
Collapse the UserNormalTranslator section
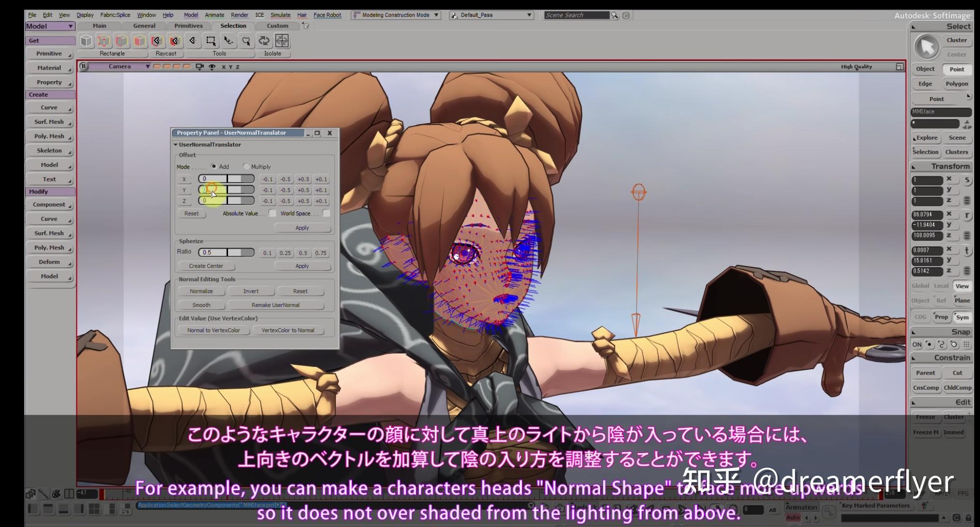click(x=176, y=145)
